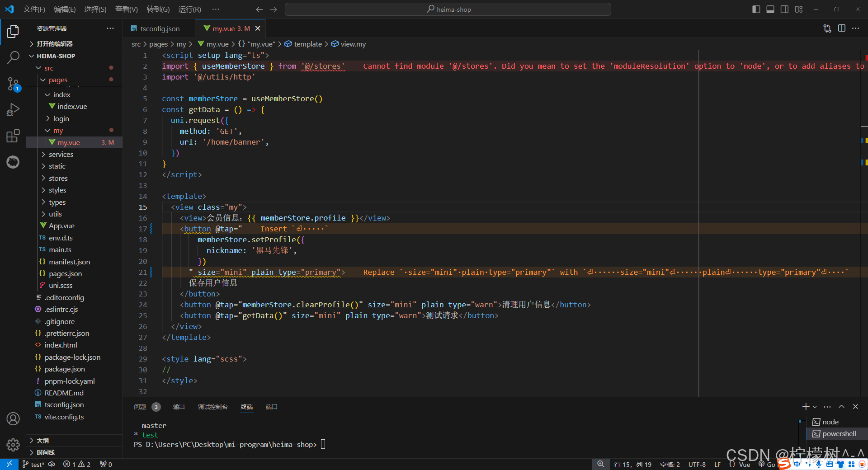Screen dimensions: 868x470
Task: Change the LF end-of-line sequence
Action: (717, 465)
